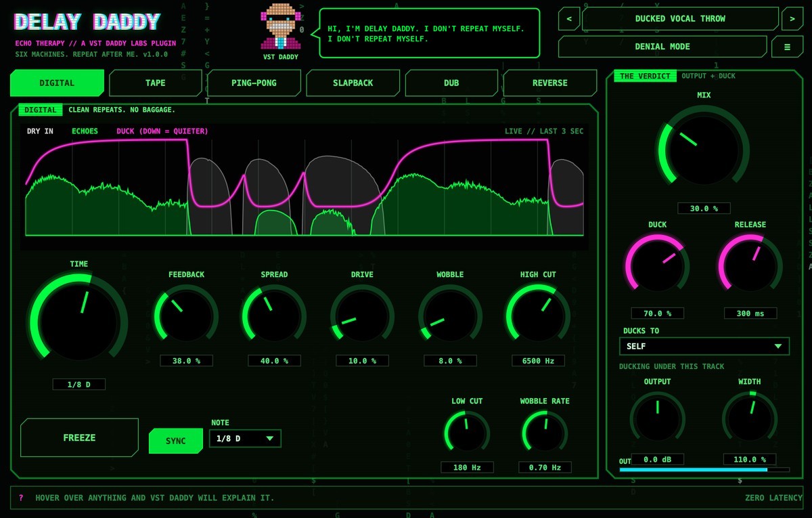The width and height of the screenshot is (812, 518).
Task: Click the Wobble value 8.0 %
Action: 450,361
